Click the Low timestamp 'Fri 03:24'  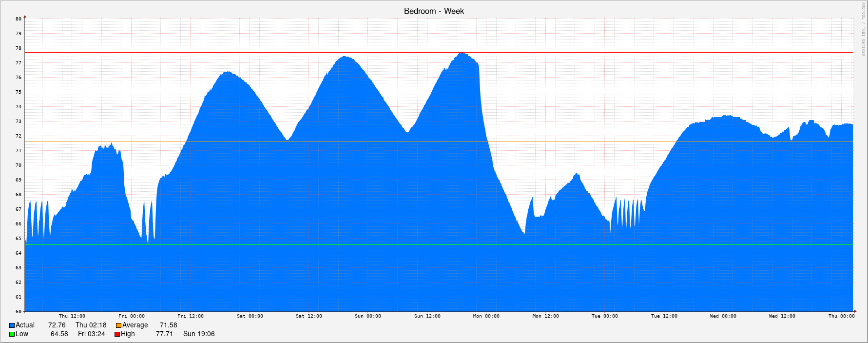tap(92, 334)
